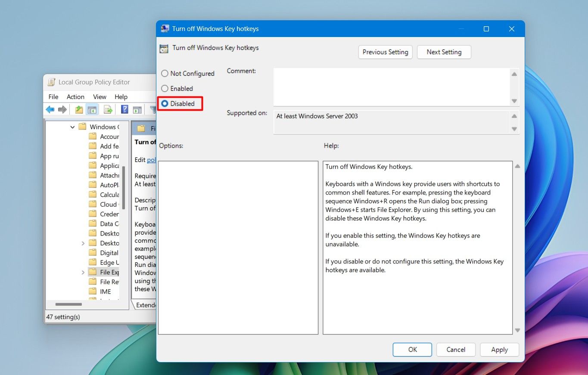Viewport: 588px width, 375px height.
Task: Click the Help pane scroll up arrow
Action: coord(517,166)
